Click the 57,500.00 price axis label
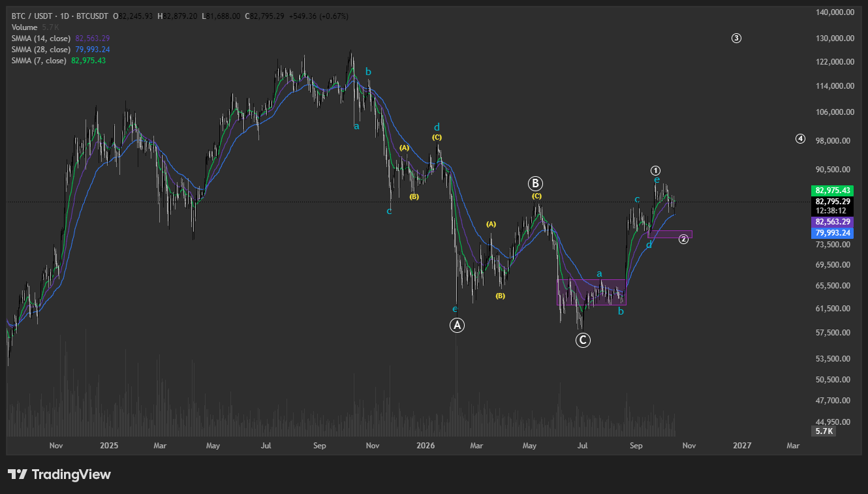The height and width of the screenshot is (494, 868). click(833, 333)
